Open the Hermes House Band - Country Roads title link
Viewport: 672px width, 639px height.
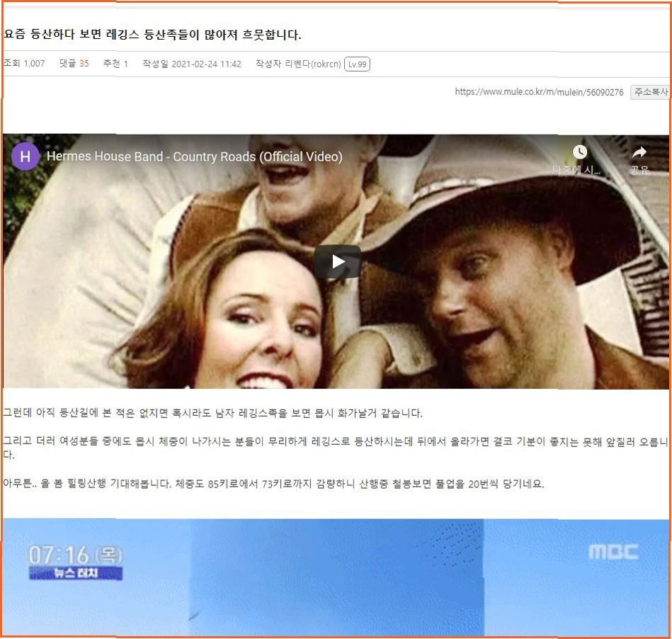195,157
